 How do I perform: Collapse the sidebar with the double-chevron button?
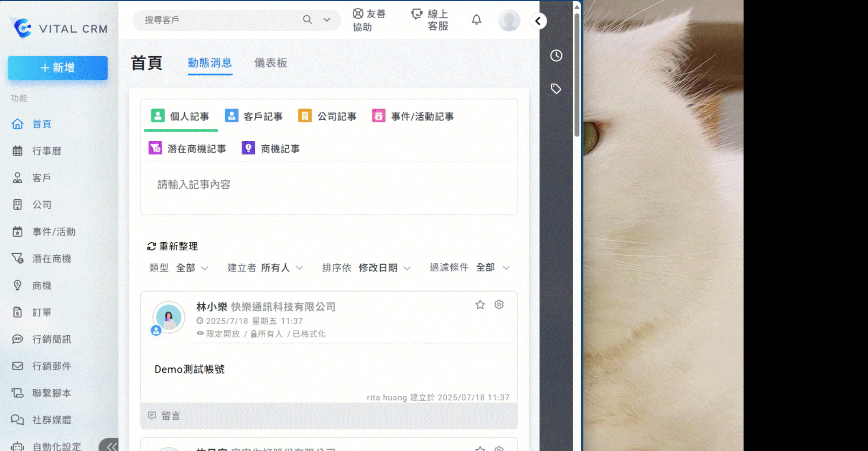tap(110, 446)
